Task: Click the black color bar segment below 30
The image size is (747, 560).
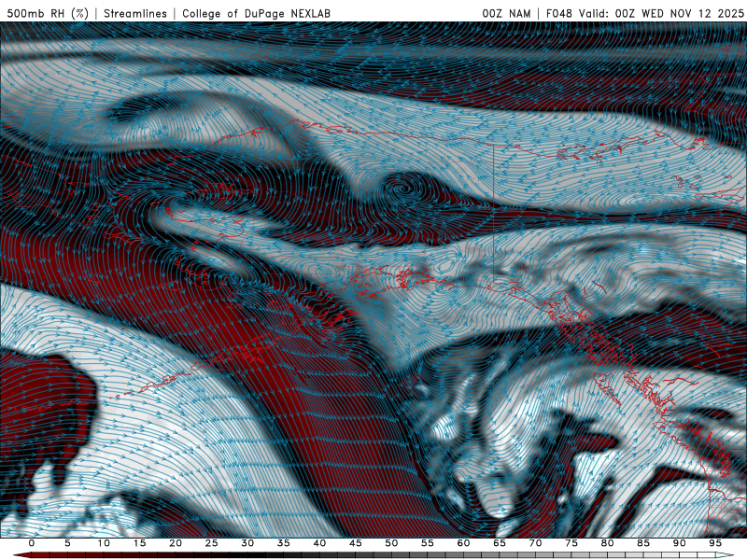Action: pos(247,555)
